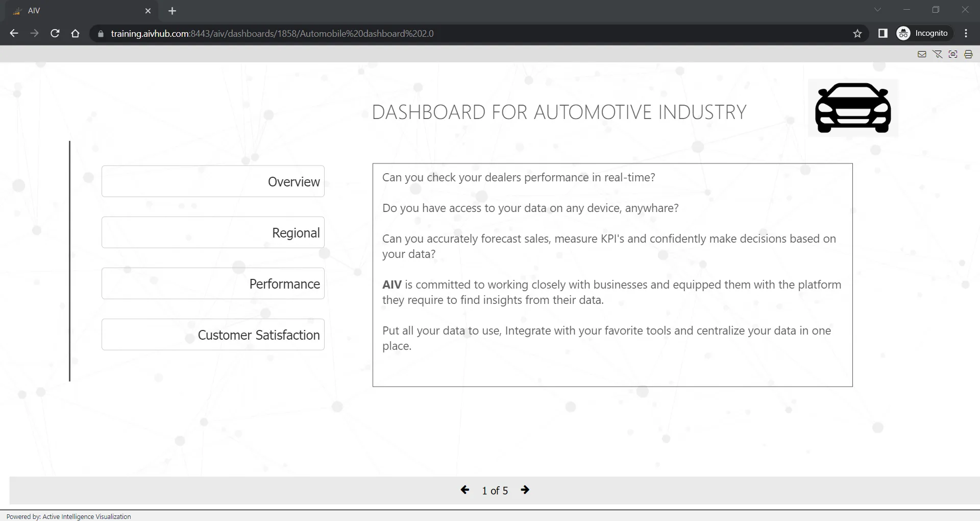Click the '1 of 5' page indicator

click(495, 491)
